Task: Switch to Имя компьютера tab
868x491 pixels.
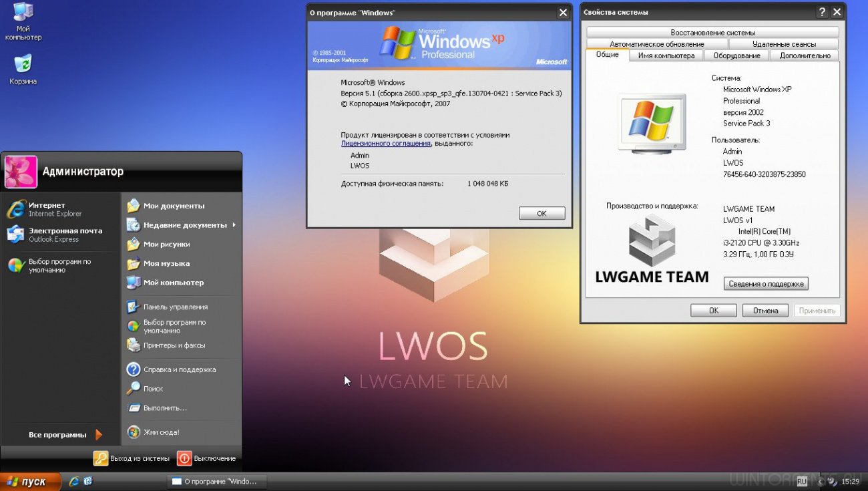Action: [x=666, y=55]
